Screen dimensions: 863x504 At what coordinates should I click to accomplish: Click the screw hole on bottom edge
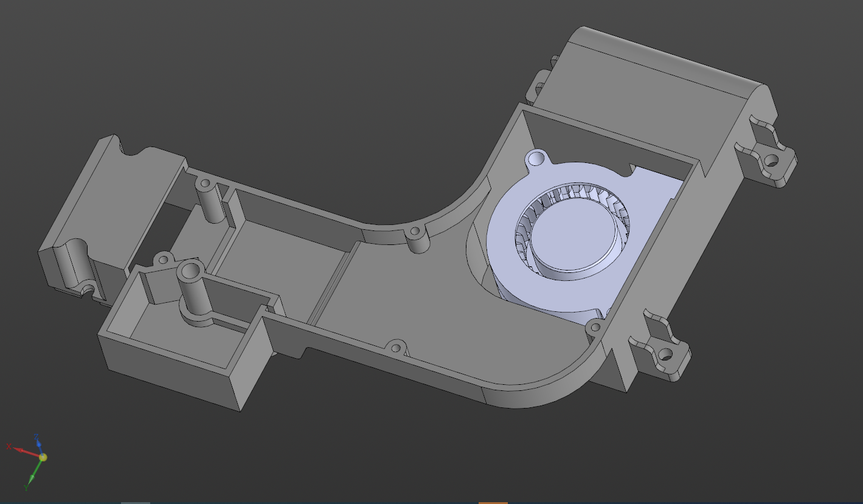point(396,348)
